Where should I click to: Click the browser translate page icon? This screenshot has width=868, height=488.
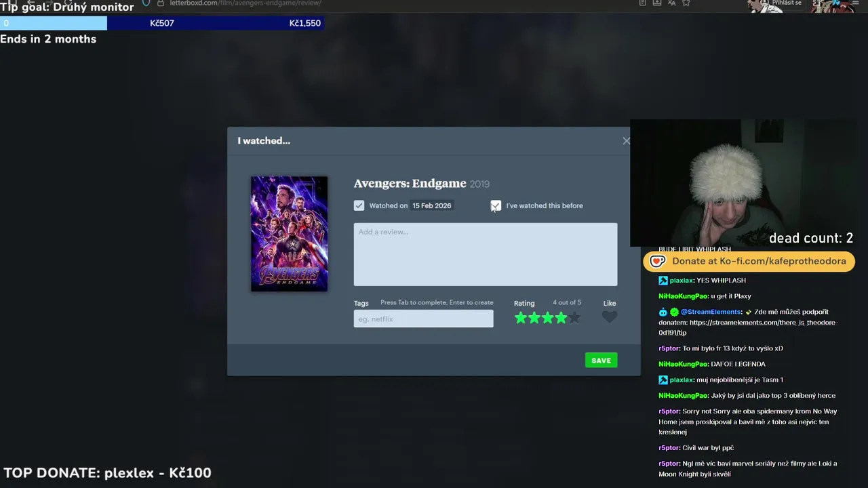coord(671,3)
